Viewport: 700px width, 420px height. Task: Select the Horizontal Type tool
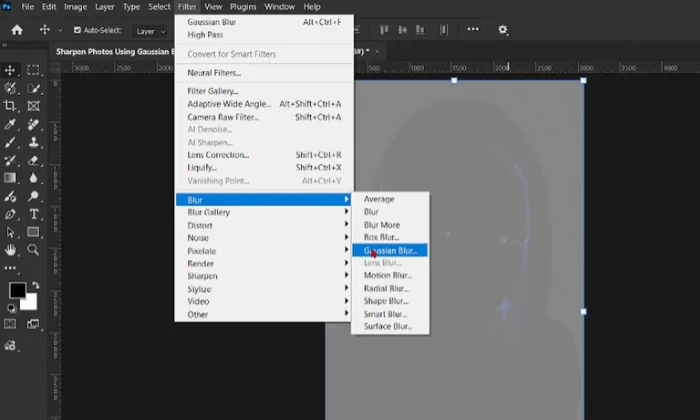point(33,214)
